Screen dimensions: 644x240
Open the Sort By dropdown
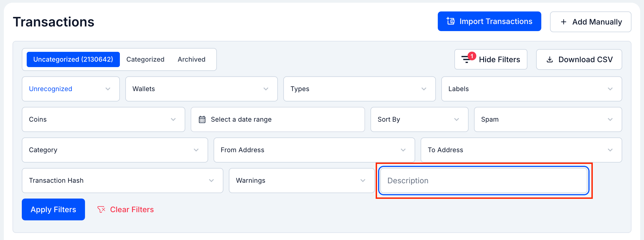419,119
